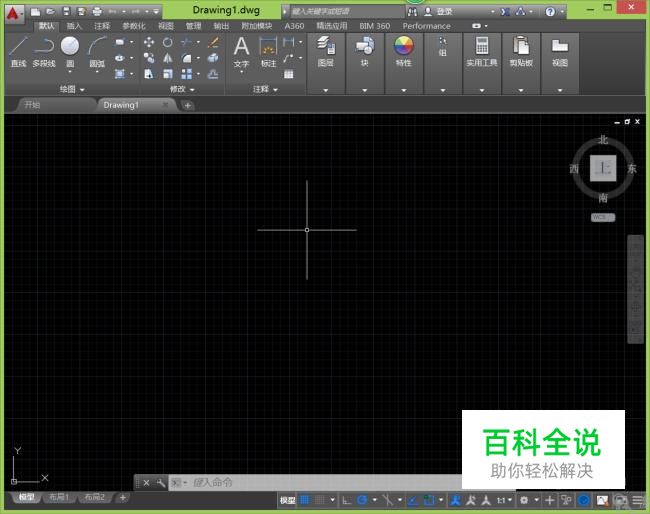This screenshot has height=514, width=650.
Task: Click the Fillet tool icon
Action: [x=187, y=58]
